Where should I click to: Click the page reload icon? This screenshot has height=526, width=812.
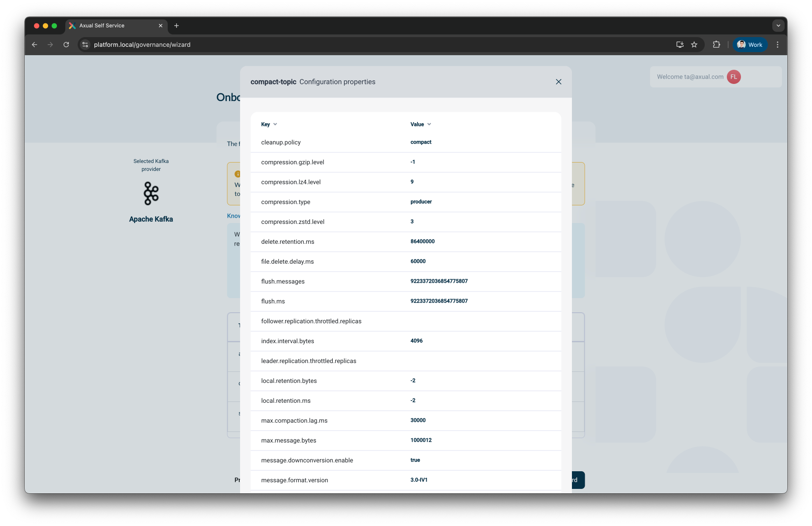[66, 45]
